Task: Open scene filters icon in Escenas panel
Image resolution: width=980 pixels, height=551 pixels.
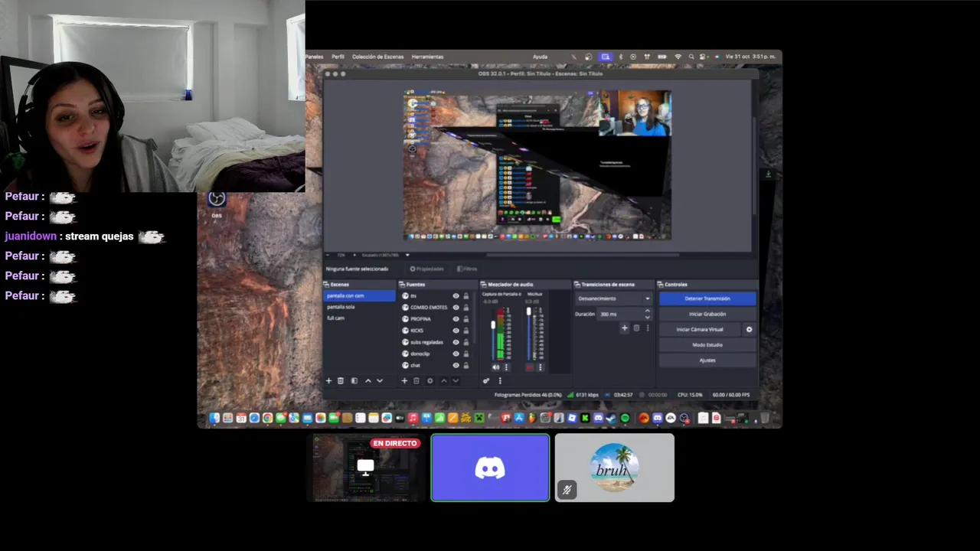Action: tap(354, 380)
